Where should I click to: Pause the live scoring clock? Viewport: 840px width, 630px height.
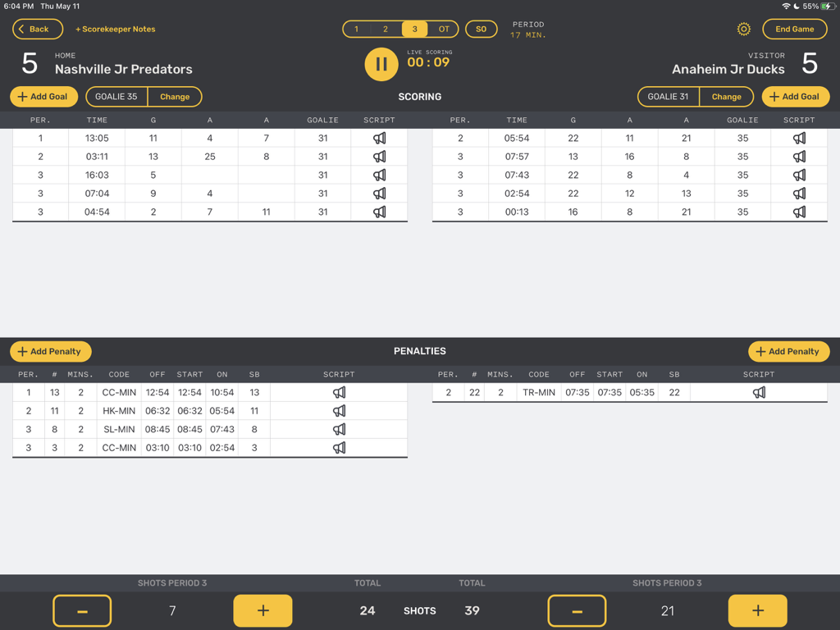(x=381, y=64)
